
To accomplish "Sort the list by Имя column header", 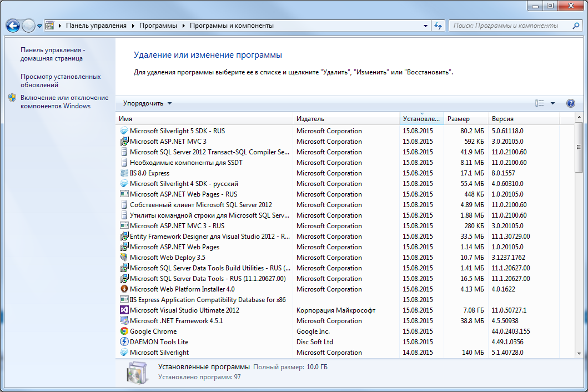I will (x=204, y=119).
